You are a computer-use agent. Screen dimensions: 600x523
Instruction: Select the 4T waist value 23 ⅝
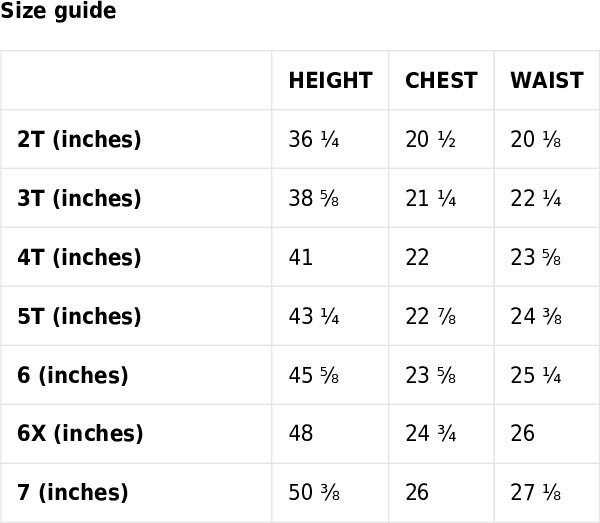536,257
